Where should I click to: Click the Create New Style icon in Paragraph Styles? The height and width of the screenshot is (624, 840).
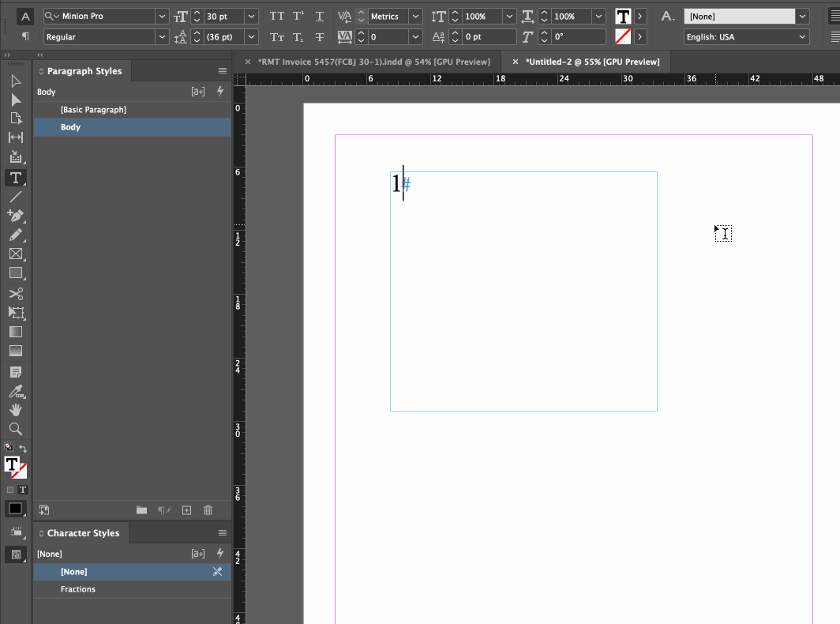[x=187, y=510]
